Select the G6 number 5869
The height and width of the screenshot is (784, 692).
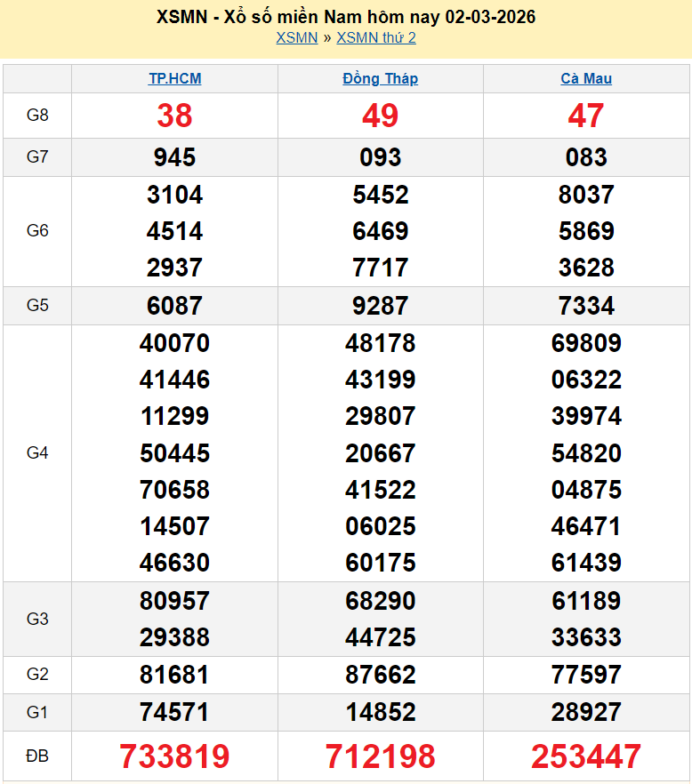tap(586, 231)
